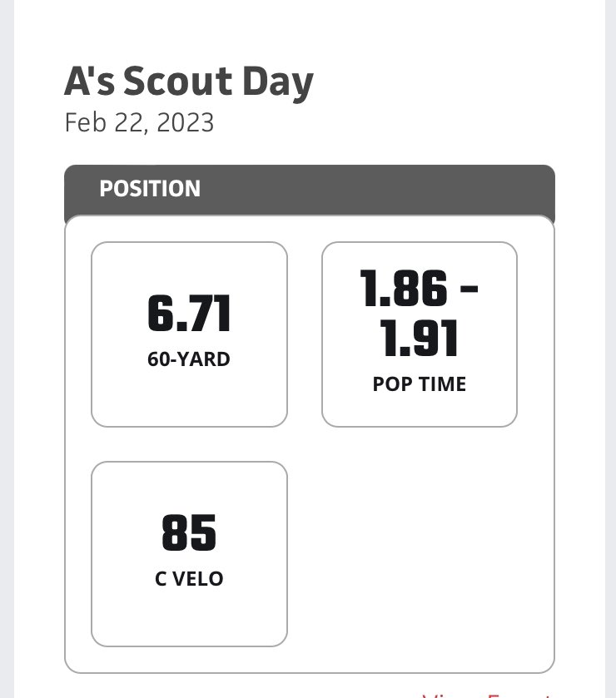Select the 6.71 sixty-yard time value

pos(189,314)
